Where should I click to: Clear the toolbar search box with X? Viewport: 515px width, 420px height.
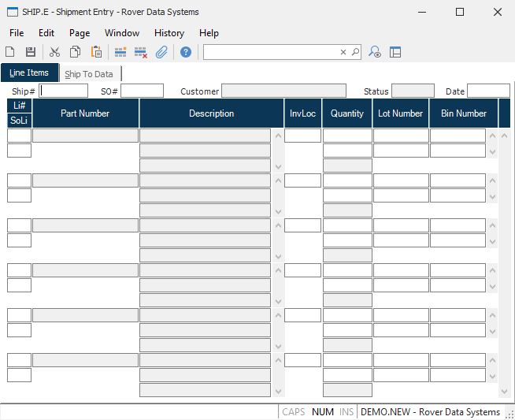343,52
